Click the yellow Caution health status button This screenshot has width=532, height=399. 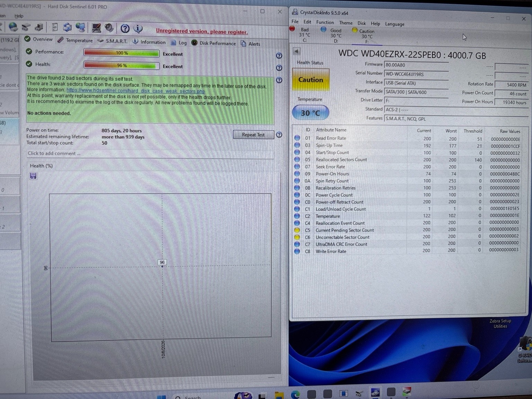click(311, 80)
